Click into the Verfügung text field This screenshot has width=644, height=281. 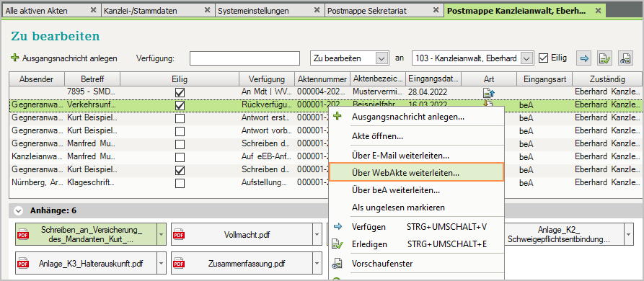click(x=244, y=58)
